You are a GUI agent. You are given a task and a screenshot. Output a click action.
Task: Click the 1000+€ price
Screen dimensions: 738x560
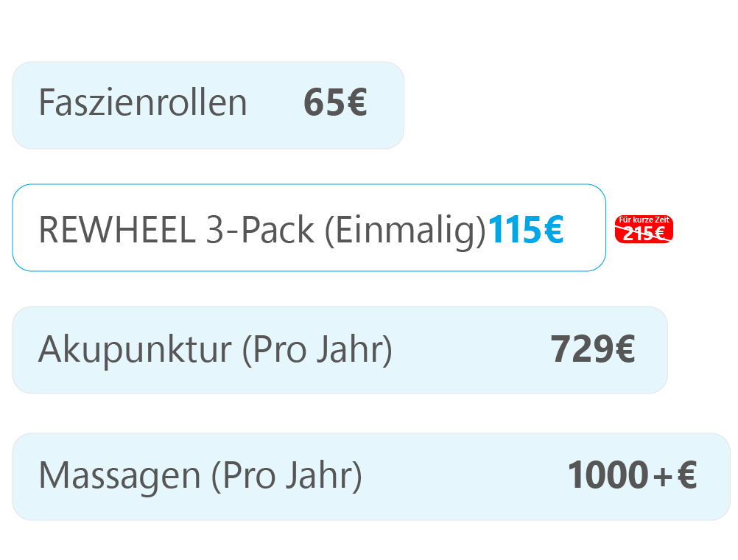[x=632, y=475]
